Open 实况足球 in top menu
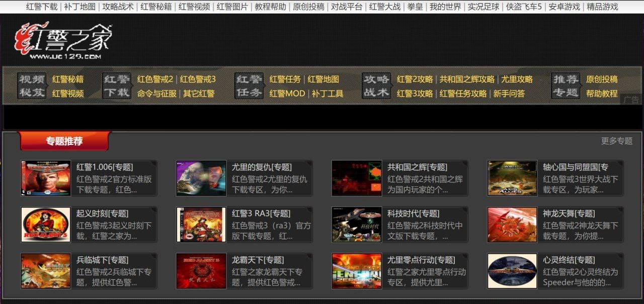 [484, 7]
